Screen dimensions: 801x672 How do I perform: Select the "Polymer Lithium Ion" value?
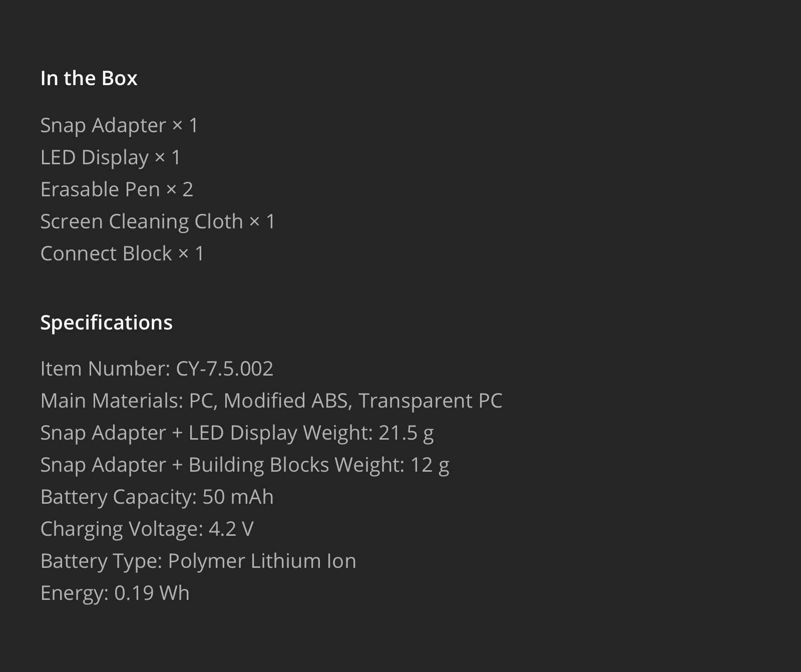pyautogui.click(x=262, y=561)
